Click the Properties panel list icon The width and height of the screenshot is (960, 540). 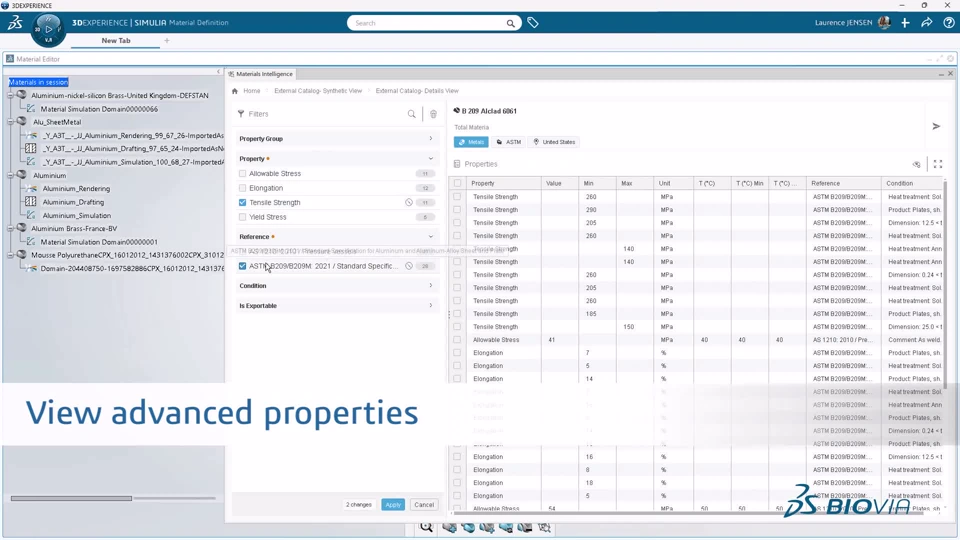(457, 164)
